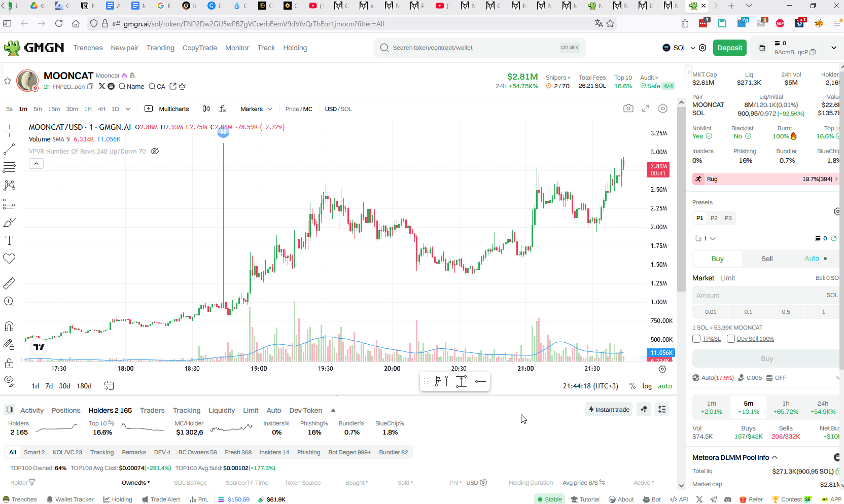This screenshot has height=504, width=844.
Task: Choose the 0.5 SOL amount preset
Action: pos(786,312)
